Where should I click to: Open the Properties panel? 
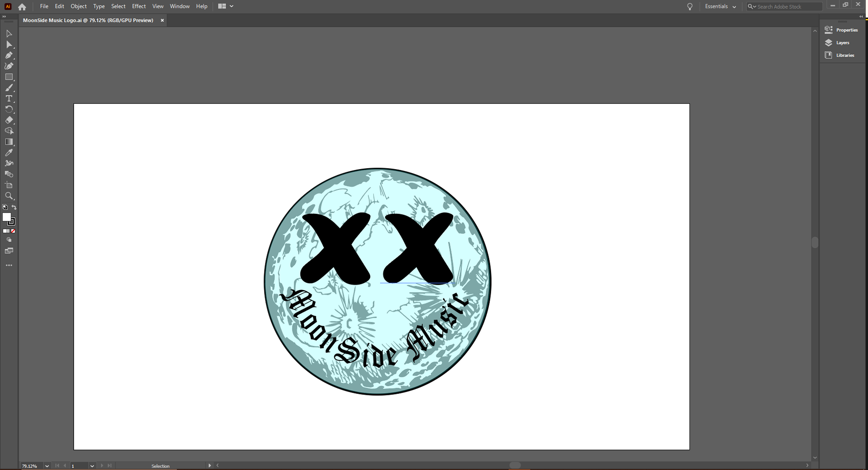click(846, 30)
